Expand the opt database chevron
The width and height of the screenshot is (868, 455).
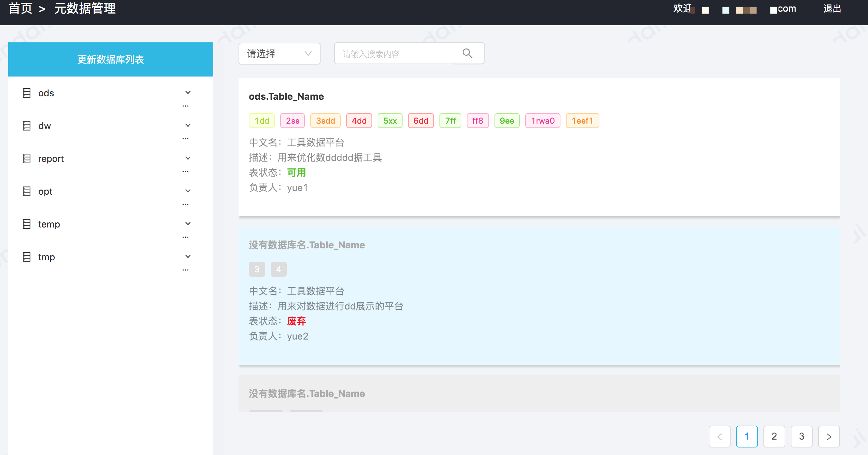188,191
